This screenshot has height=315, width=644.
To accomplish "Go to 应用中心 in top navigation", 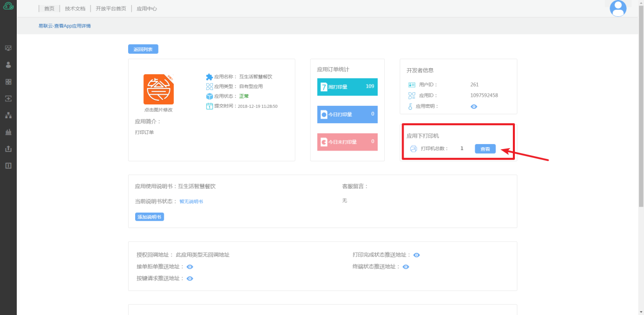I will tap(147, 9).
